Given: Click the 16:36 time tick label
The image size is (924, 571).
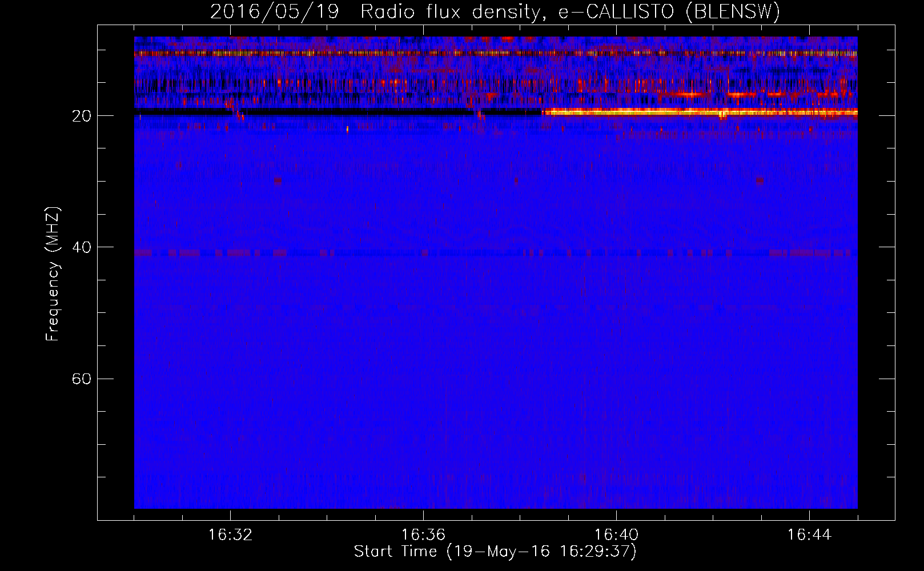Looking at the screenshot, I should pos(423,535).
